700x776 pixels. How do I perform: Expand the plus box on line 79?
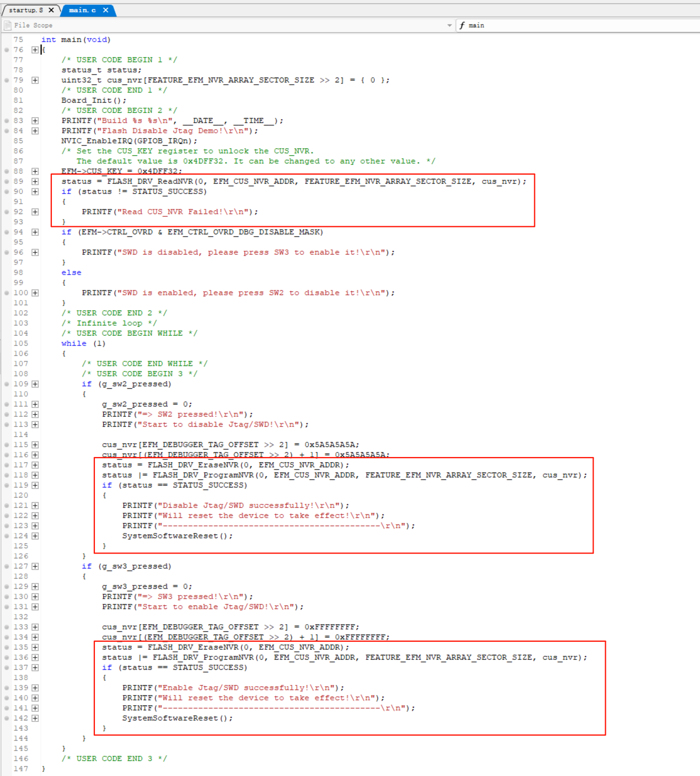[x=35, y=80]
